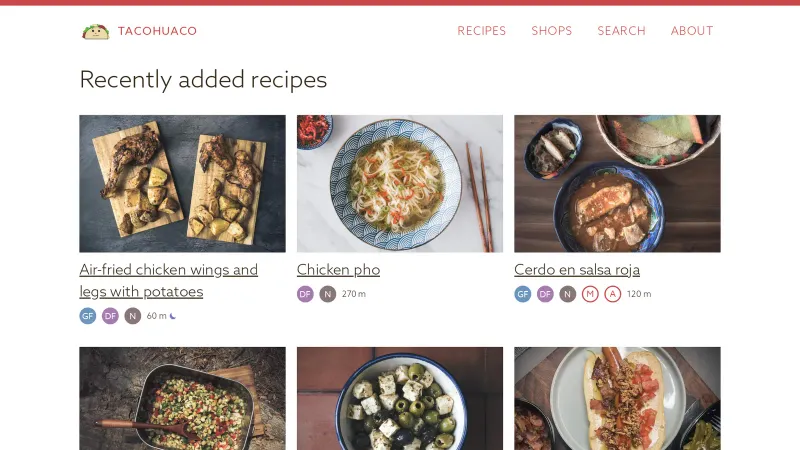
Task: Click the N badge under Chicken pho
Action: point(328,294)
